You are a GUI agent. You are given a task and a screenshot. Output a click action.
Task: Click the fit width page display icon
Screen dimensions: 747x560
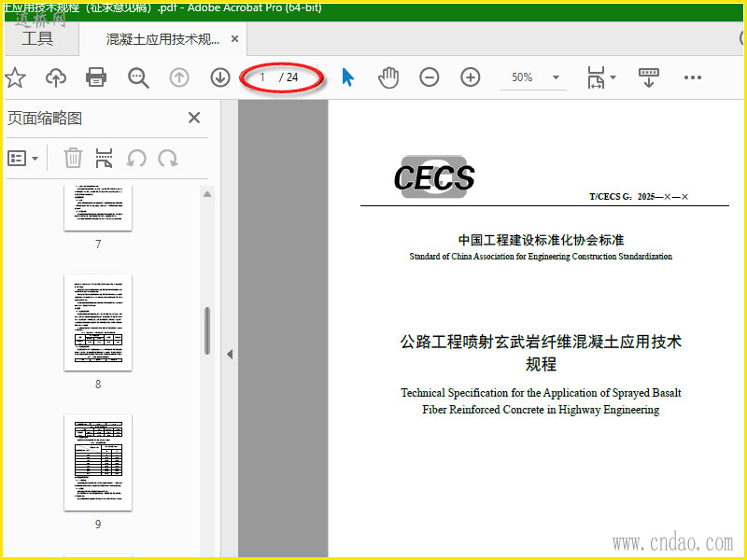click(596, 77)
